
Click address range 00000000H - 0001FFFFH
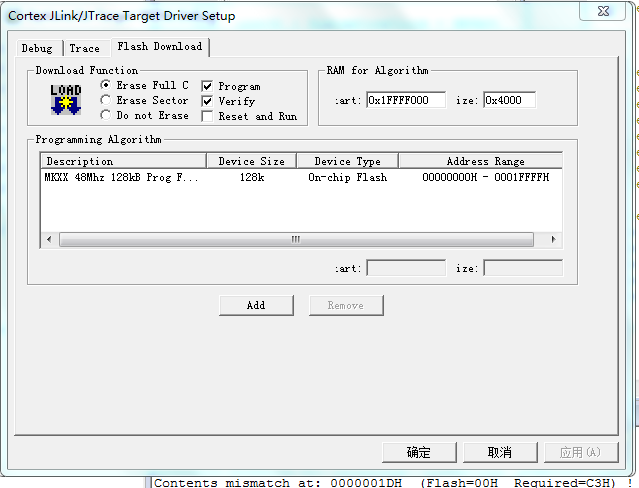tap(485, 177)
